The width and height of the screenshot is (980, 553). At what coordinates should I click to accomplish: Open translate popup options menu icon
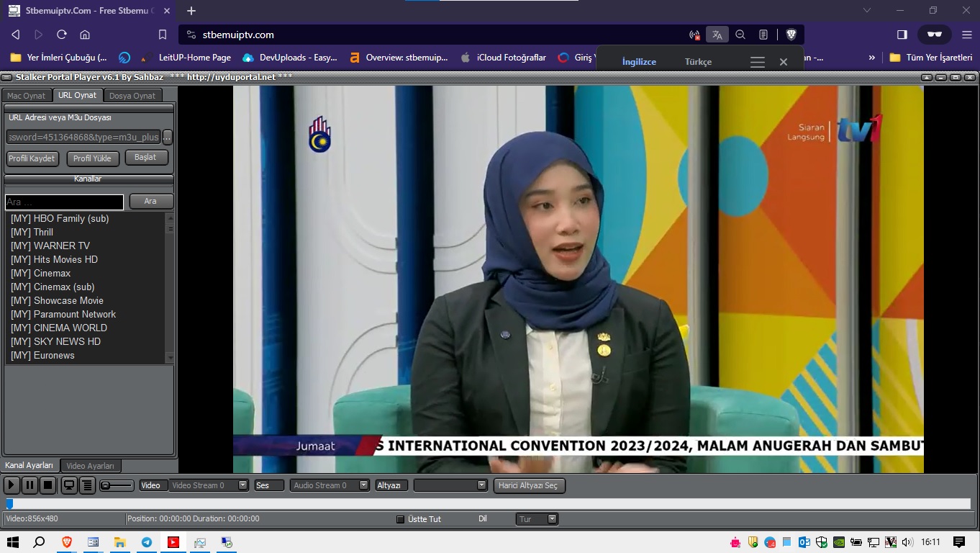pos(758,62)
